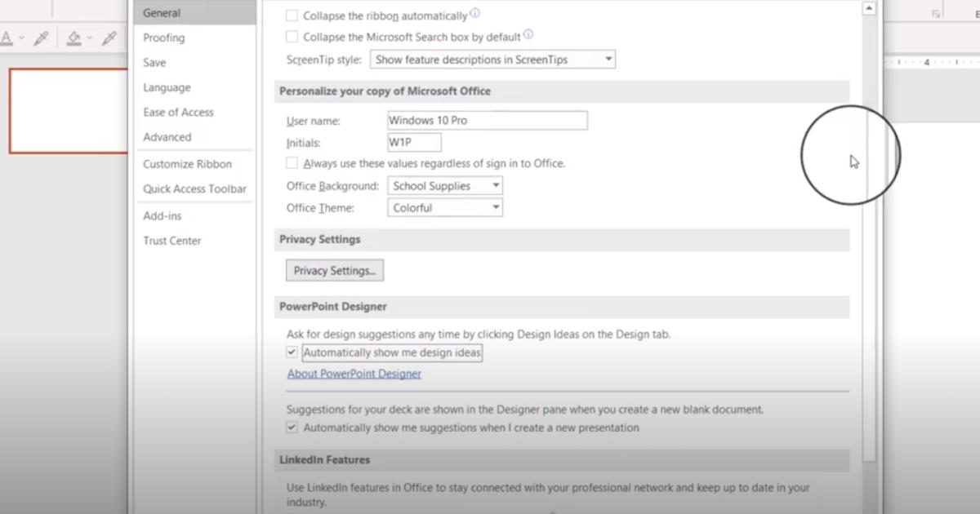
Task: Open the About PowerPoint Designer link
Action: point(354,374)
